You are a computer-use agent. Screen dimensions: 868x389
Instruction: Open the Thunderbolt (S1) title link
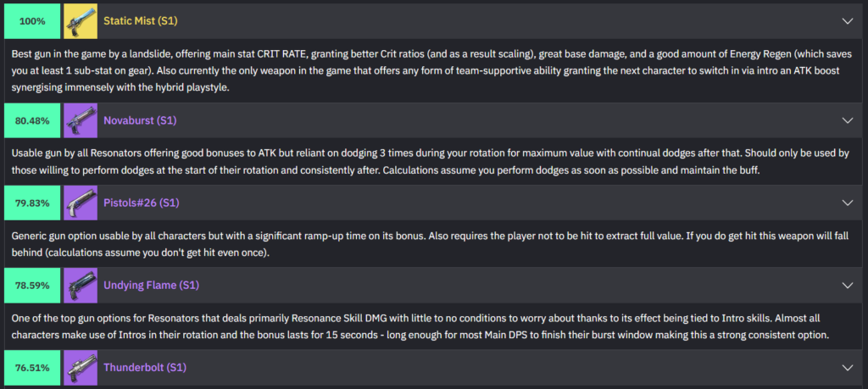pos(144,368)
